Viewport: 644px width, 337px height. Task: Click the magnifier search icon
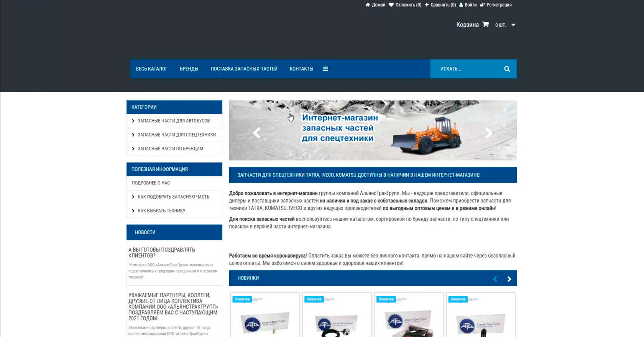(x=507, y=69)
